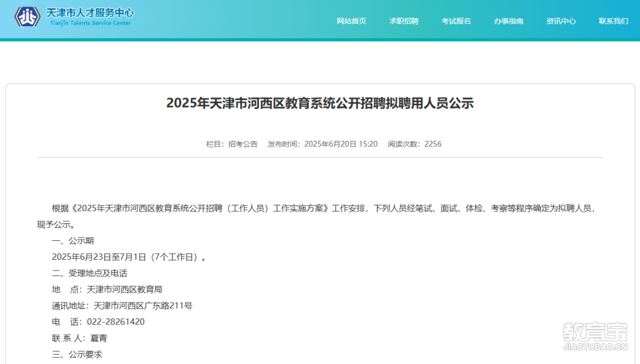This screenshot has width=640, height=364.
Task: Click the column label 栏目：招考公告
Action: click(232, 144)
